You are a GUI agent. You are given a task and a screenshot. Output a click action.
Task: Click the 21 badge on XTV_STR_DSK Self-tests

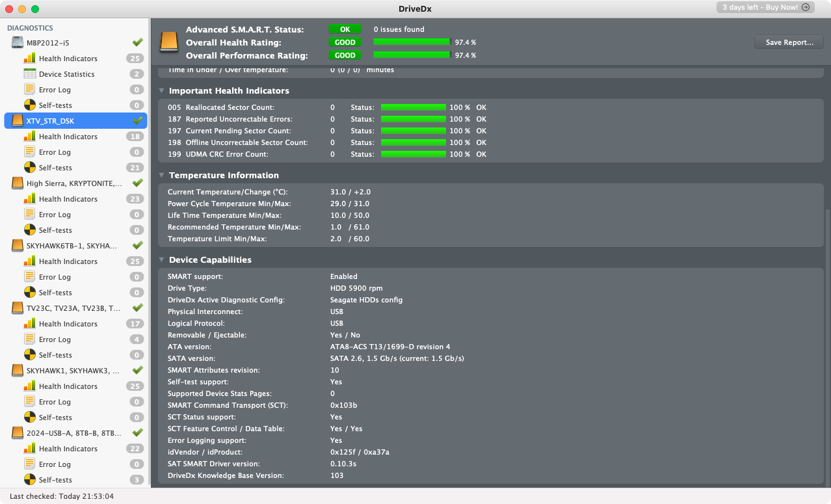pyautogui.click(x=135, y=168)
